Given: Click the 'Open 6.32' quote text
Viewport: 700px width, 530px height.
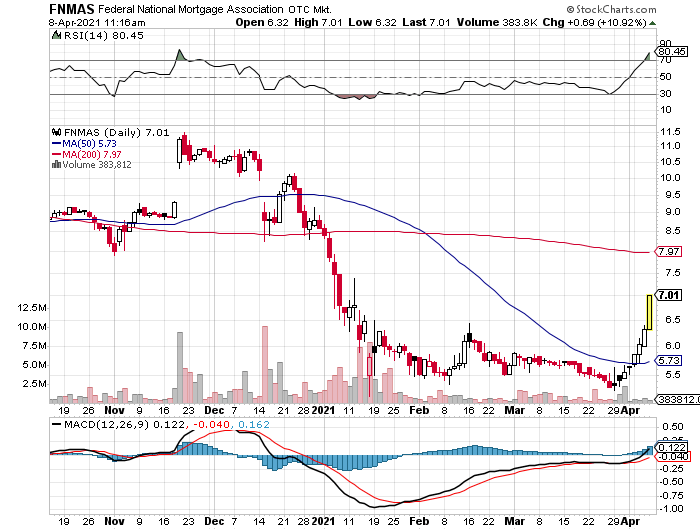Looking at the screenshot, I should pos(262,22).
